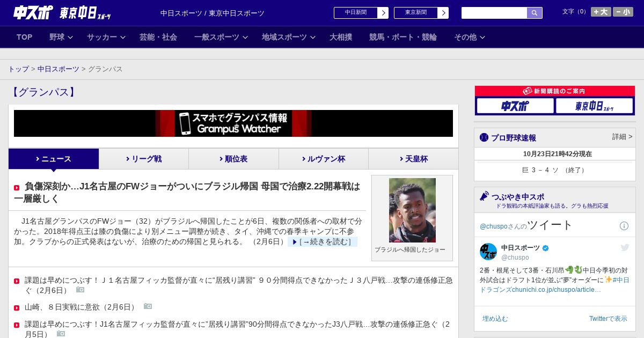644x338 pixels.
Task: Select the 天皇杯 tab
Action: [413, 159]
